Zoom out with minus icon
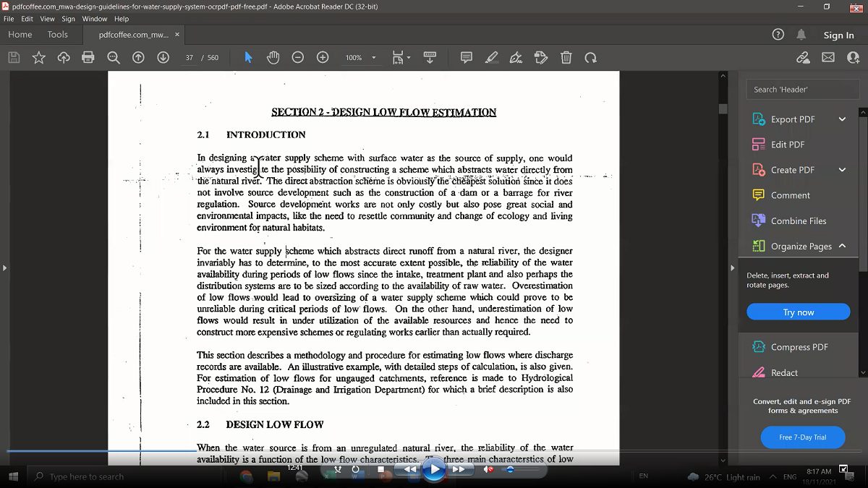 pyautogui.click(x=298, y=58)
